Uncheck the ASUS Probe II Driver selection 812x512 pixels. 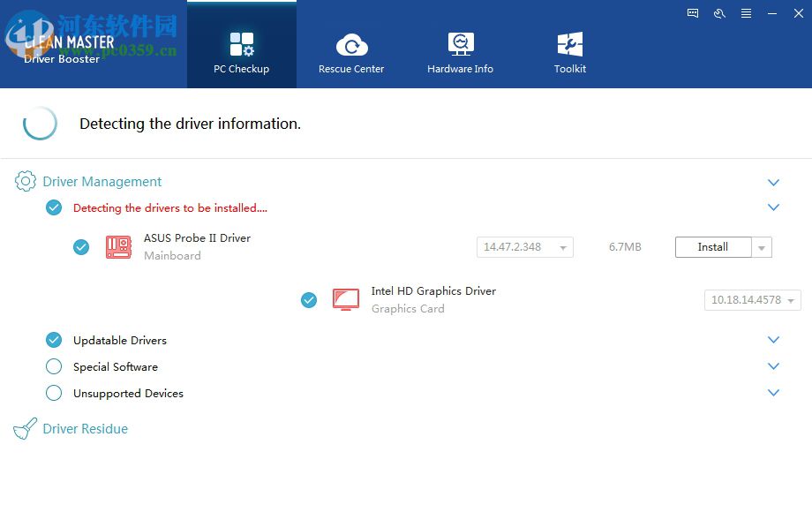81,247
